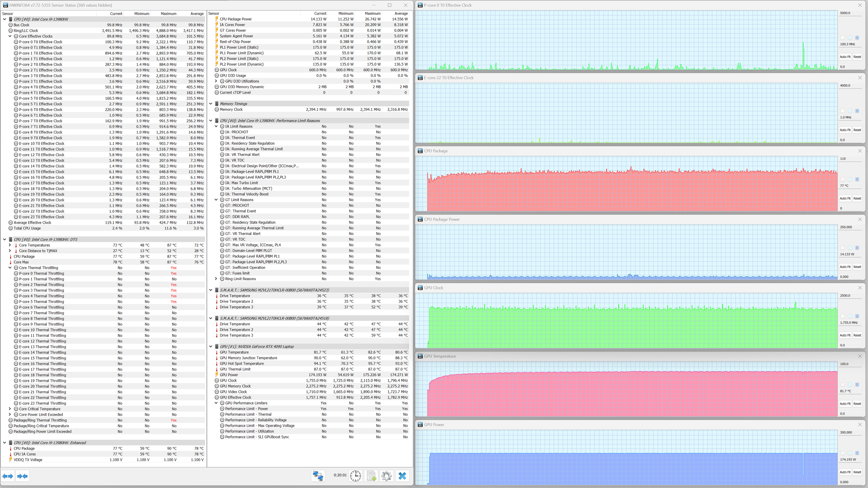Click the clock icon to reset elapsed time

(356, 476)
